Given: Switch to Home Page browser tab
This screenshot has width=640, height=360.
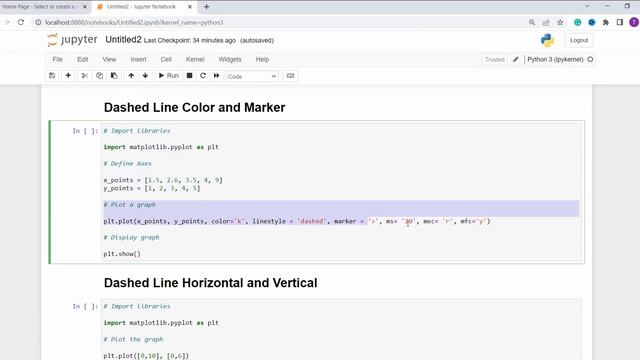Looking at the screenshot, I should pyautogui.click(x=39, y=7).
